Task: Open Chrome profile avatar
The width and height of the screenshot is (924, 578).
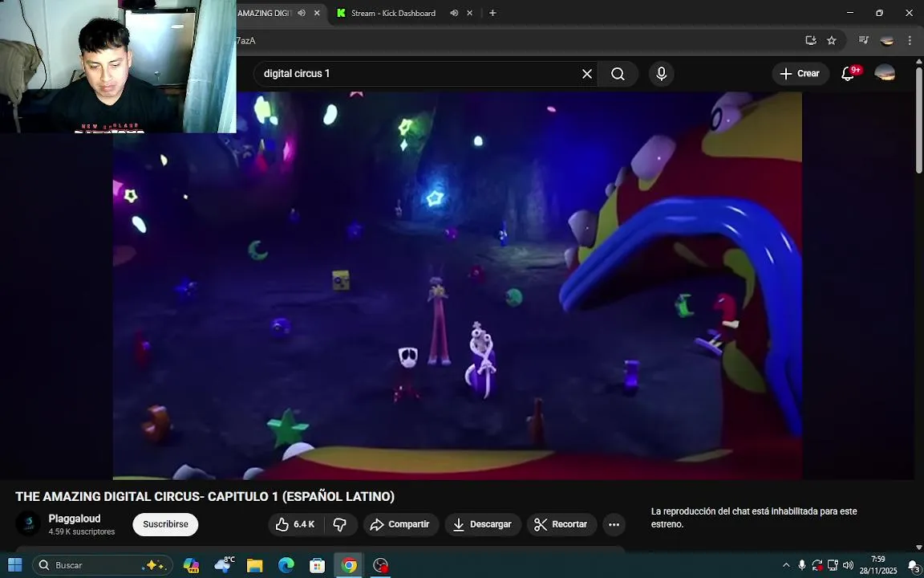Action: pyautogui.click(x=886, y=40)
